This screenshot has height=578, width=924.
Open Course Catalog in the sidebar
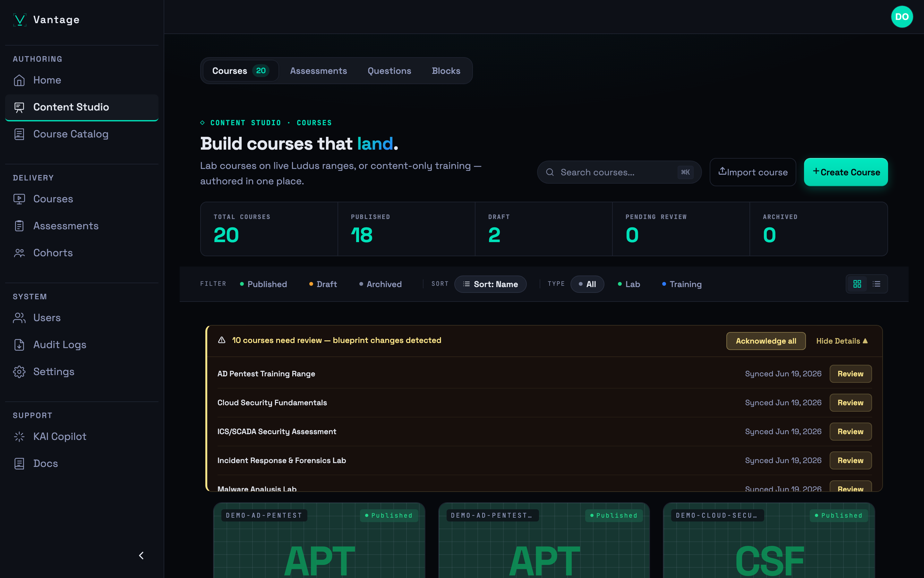pos(82,134)
